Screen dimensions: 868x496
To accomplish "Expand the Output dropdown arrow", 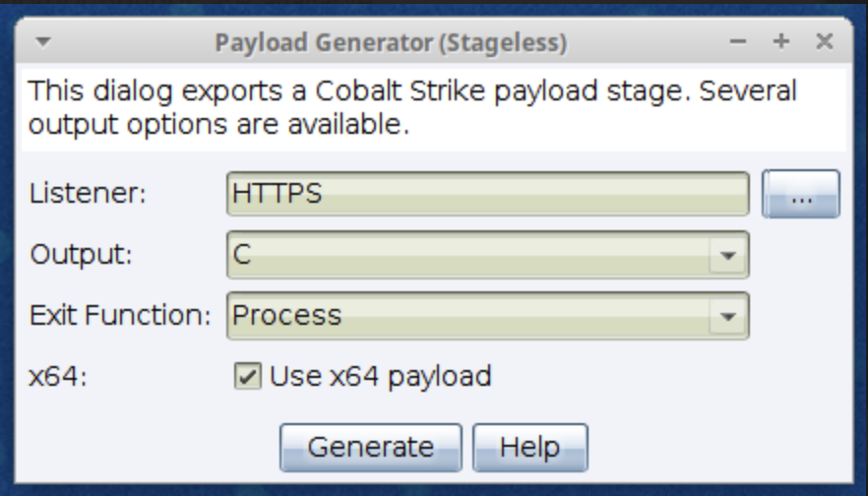I will tap(728, 255).
